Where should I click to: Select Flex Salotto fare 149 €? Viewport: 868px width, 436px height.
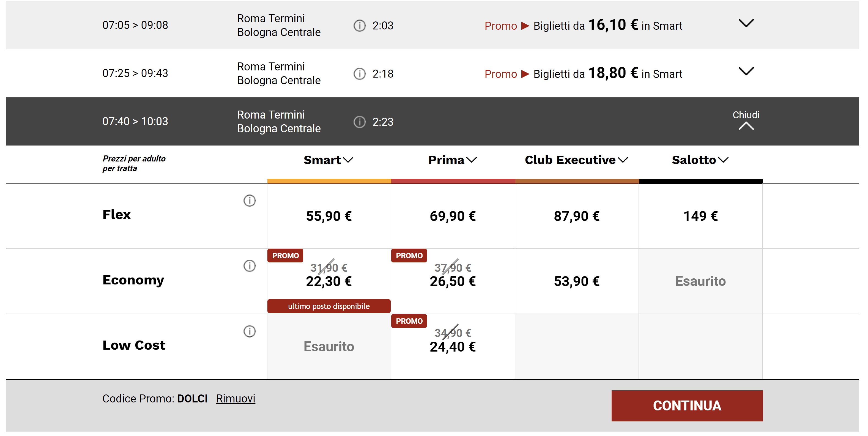tap(700, 216)
